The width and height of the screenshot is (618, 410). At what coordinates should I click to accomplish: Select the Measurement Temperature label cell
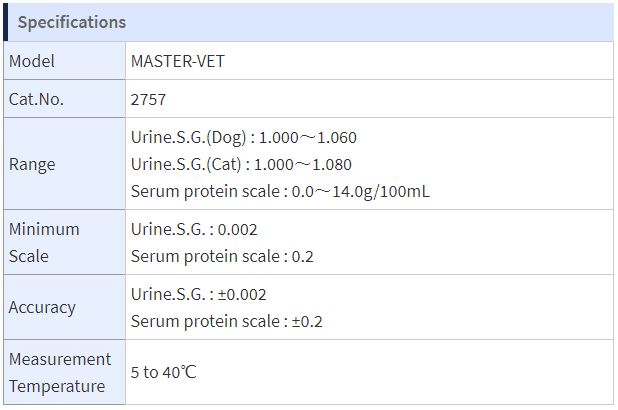pos(65,372)
